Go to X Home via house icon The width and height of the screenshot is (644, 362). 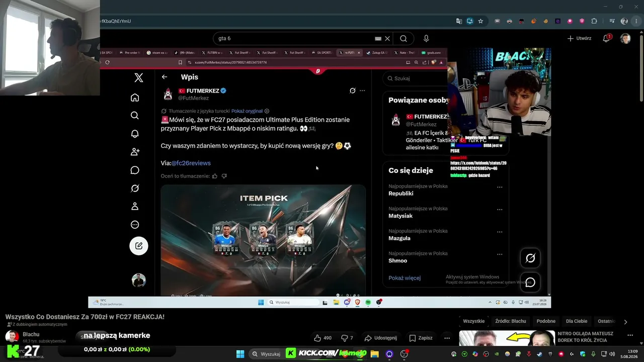[x=135, y=98]
